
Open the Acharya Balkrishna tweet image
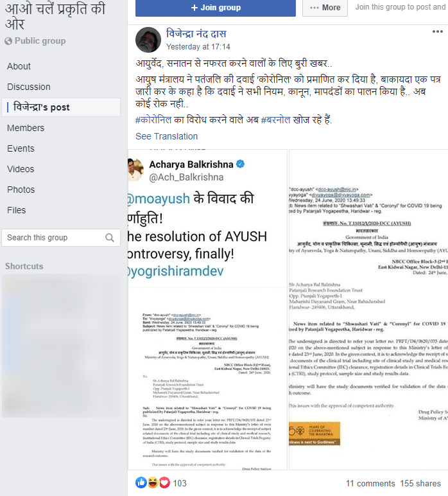click(207, 310)
